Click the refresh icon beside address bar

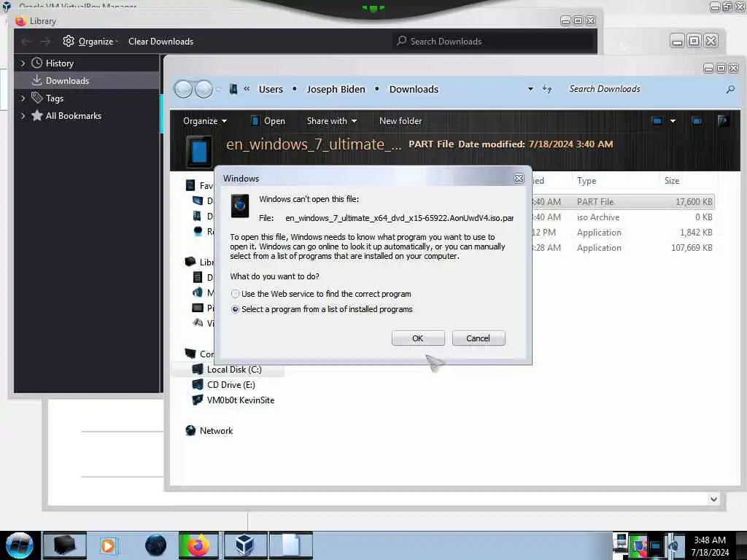[547, 89]
